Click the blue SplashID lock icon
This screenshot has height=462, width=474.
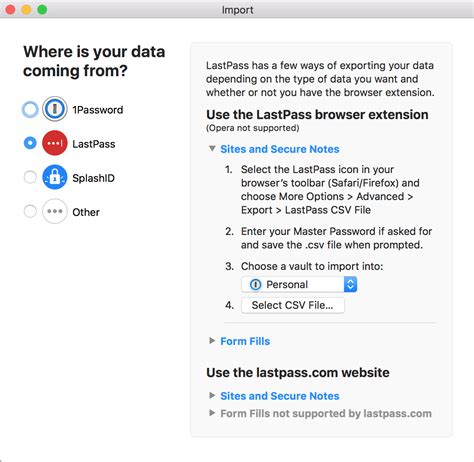point(55,177)
